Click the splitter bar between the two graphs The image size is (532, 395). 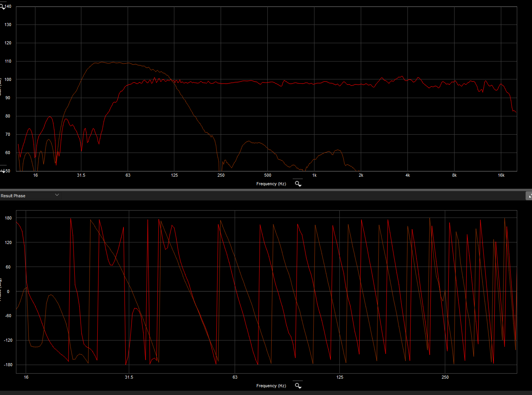click(266, 190)
